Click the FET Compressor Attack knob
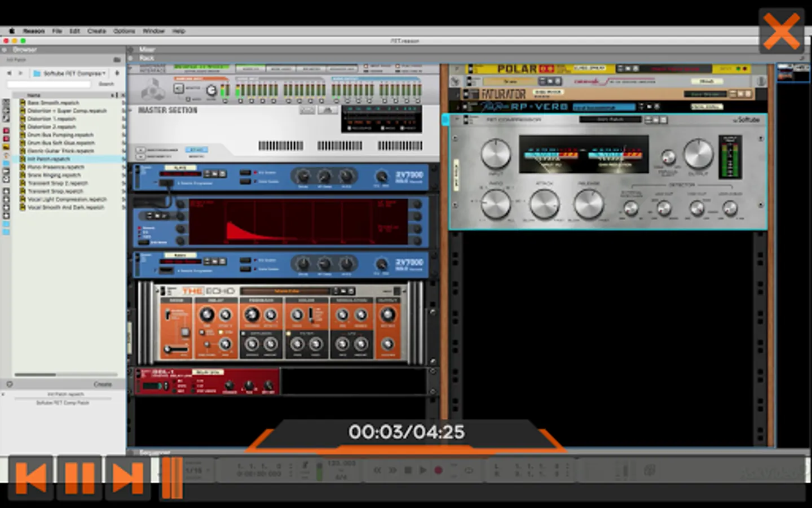Screen dimensions: 812x508 [544, 204]
